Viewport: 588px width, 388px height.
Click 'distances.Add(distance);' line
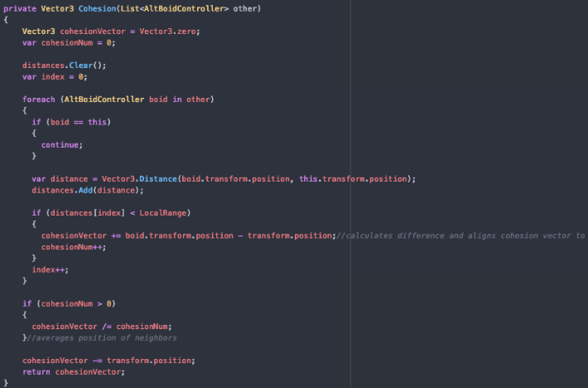coord(88,190)
